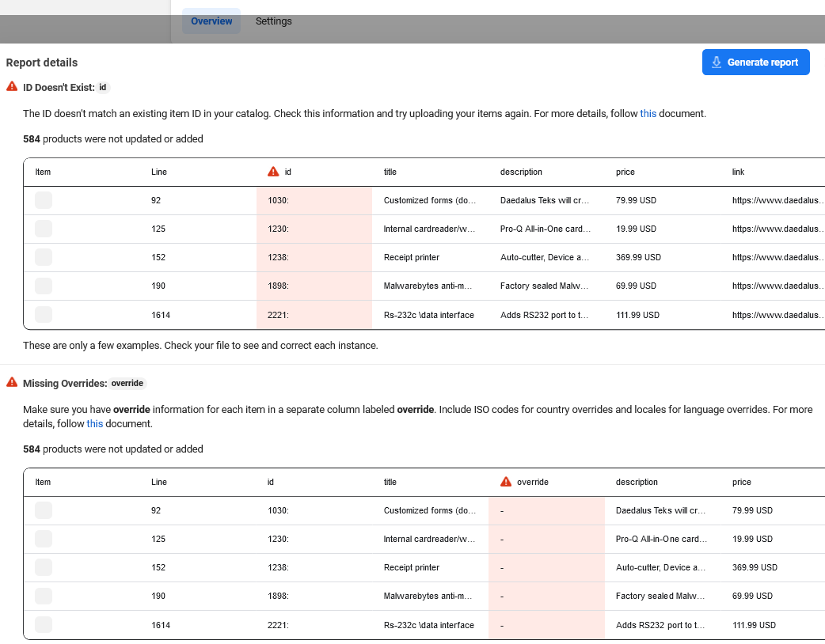Click the 'id' tag beside ID Doesn't Exist
This screenshot has height=644, width=825.
tap(103, 87)
